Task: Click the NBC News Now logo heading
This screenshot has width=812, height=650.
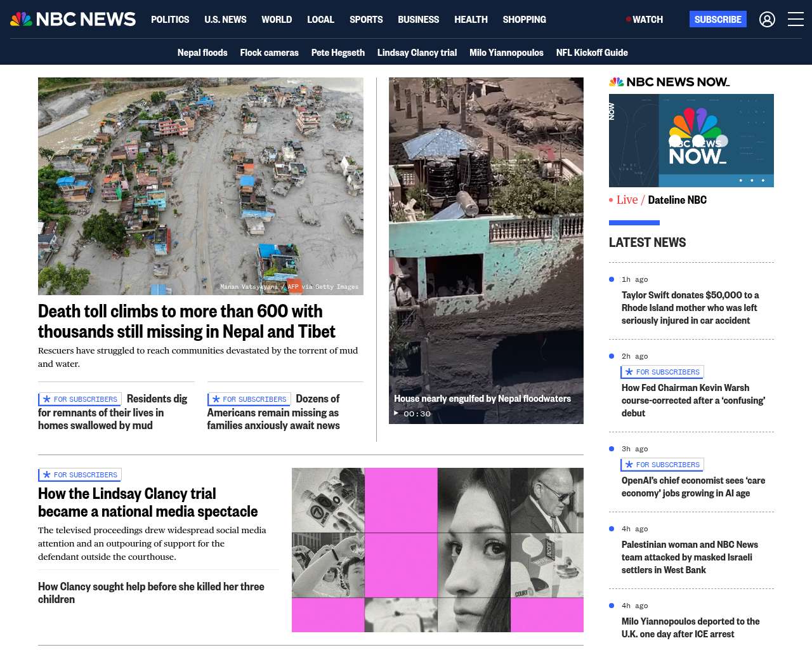Action: pyautogui.click(x=669, y=82)
